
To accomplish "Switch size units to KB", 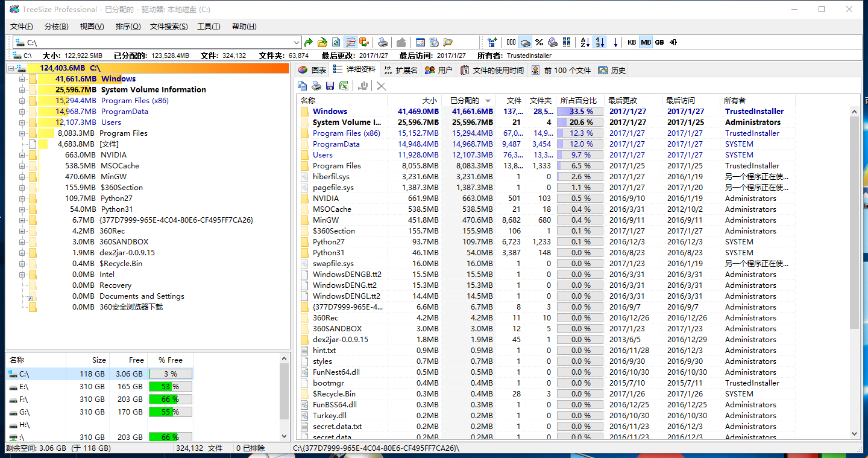I will click(x=632, y=42).
